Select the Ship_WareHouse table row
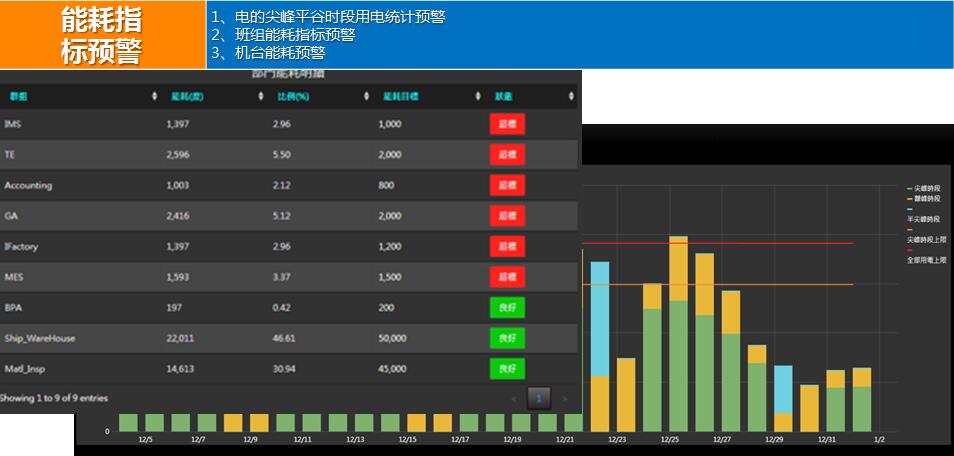 (289, 338)
